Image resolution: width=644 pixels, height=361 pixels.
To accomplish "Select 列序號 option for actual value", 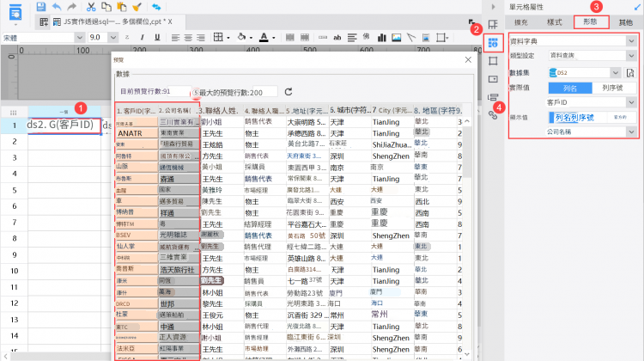I will coord(613,88).
